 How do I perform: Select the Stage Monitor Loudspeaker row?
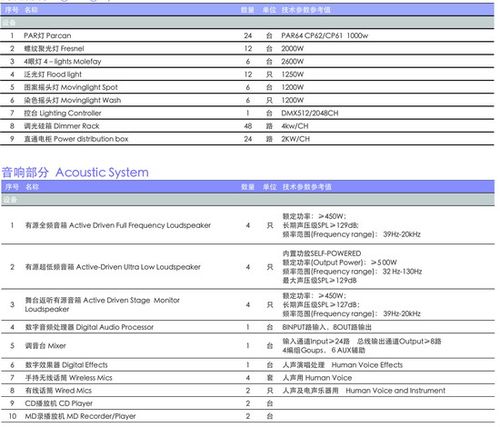point(248,305)
